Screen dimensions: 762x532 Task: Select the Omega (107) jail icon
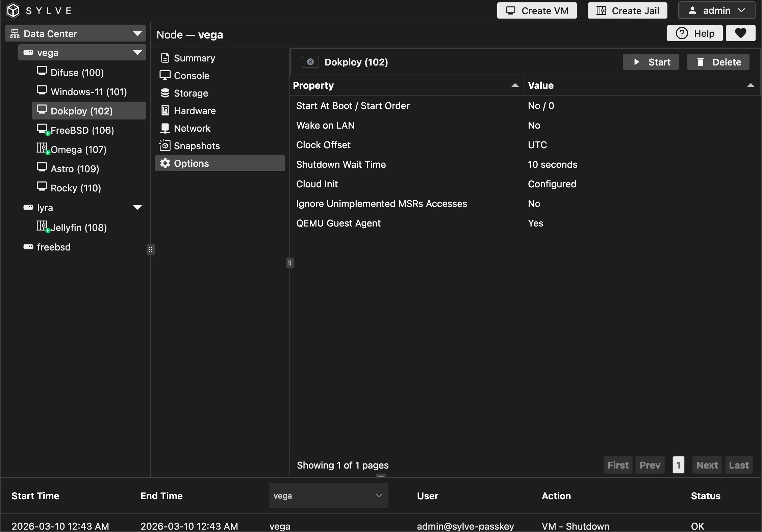(42, 149)
